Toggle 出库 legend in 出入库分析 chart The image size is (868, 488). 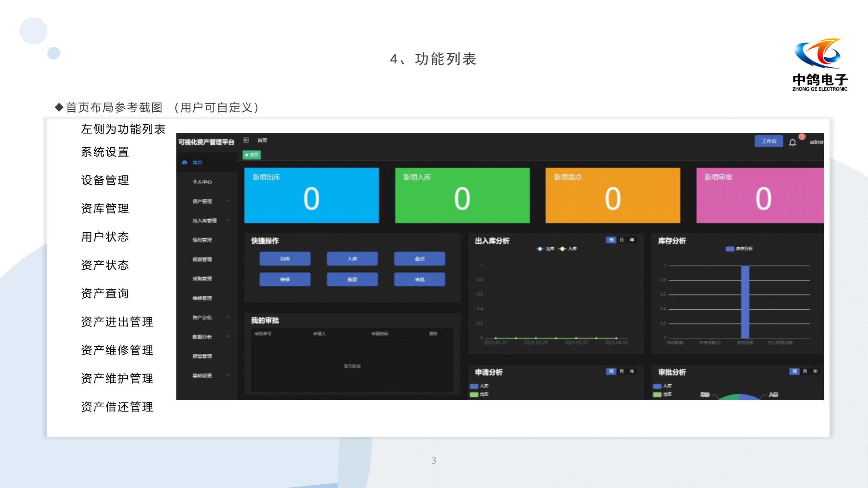[545, 249]
